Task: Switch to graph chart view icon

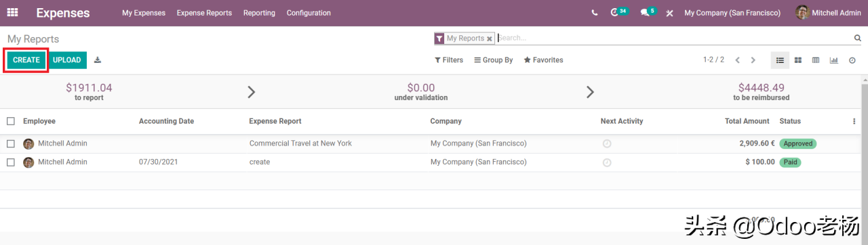Action: click(x=834, y=60)
